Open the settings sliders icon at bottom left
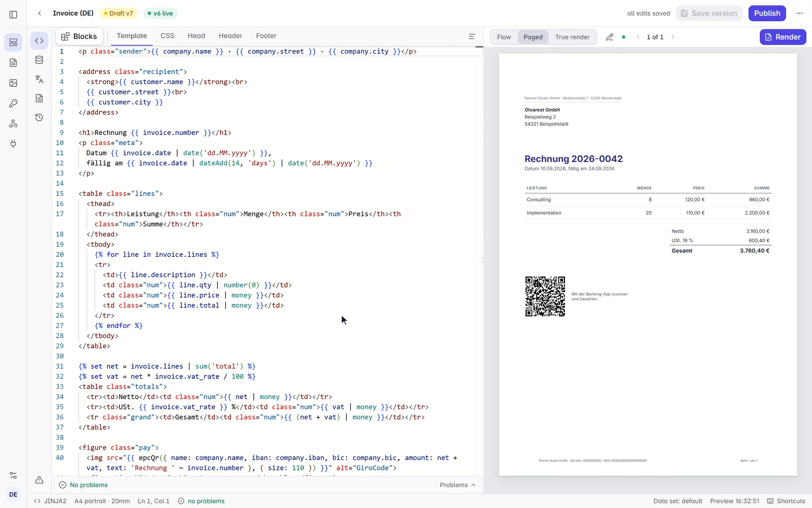The image size is (812, 508). point(13,475)
